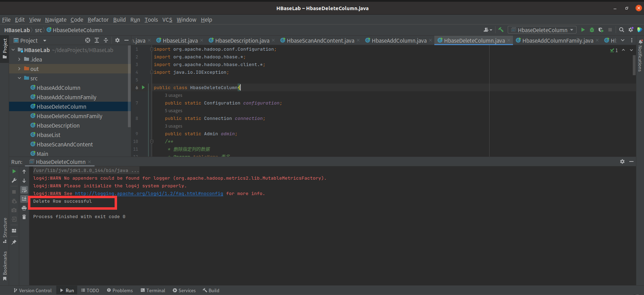Open the File menu
Screen dimensions: 644x295
click(x=6, y=20)
